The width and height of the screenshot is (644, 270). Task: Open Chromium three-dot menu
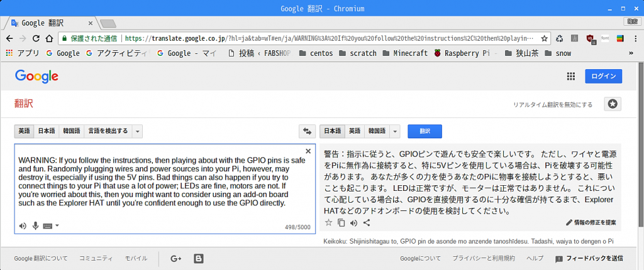635,38
